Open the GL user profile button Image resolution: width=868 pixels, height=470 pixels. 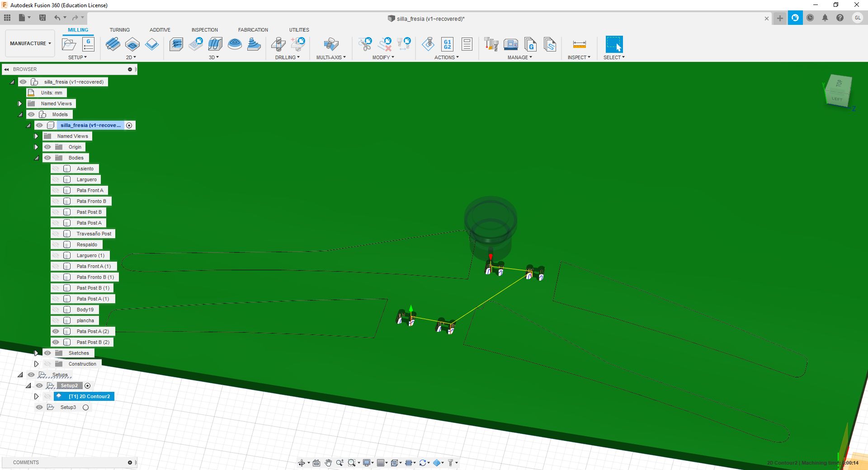pyautogui.click(x=858, y=18)
